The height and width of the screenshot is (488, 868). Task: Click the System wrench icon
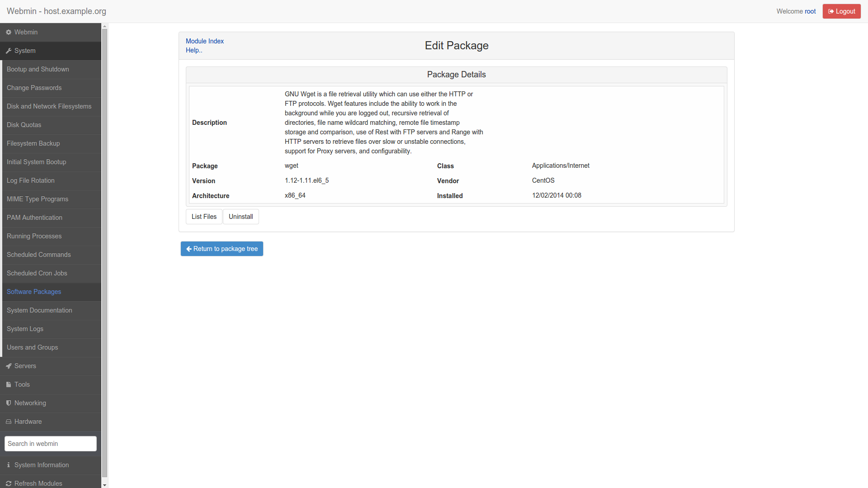(9, 51)
